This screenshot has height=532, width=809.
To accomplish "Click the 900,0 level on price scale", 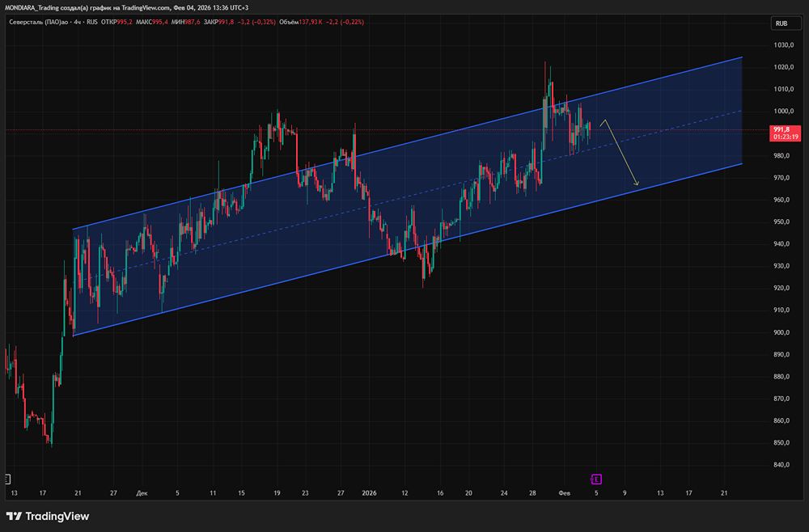I will 781,332.
